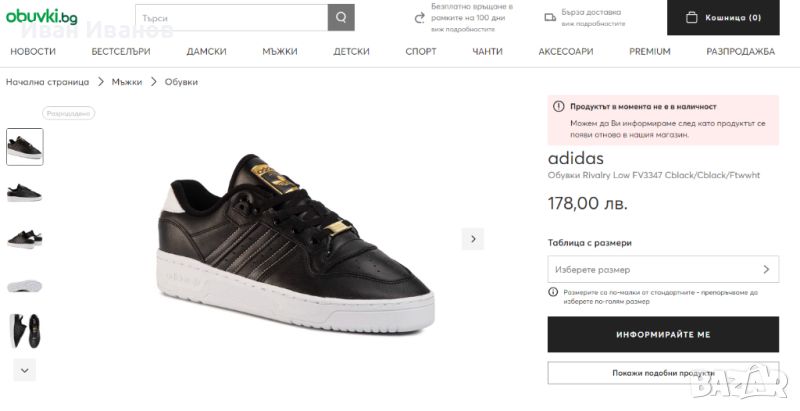The image size is (800, 411).
Task: Select the shoe sole thumbnail
Action: pos(25,285)
